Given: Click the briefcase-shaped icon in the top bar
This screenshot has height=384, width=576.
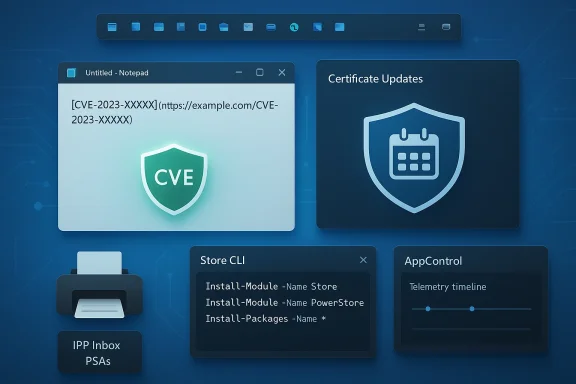Looking at the screenshot, I should (x=224, y=27).
